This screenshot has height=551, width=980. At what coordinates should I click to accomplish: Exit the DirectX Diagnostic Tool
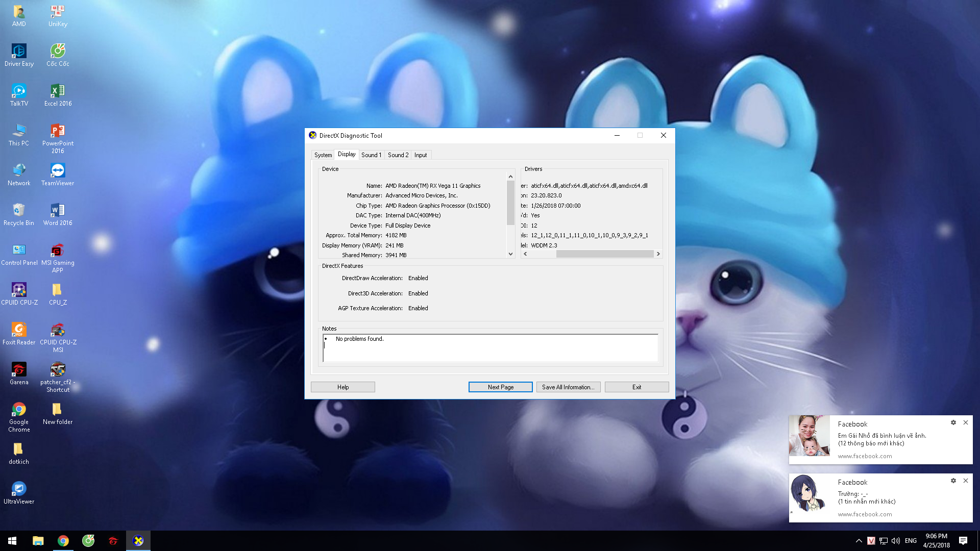tap(636, 387)
